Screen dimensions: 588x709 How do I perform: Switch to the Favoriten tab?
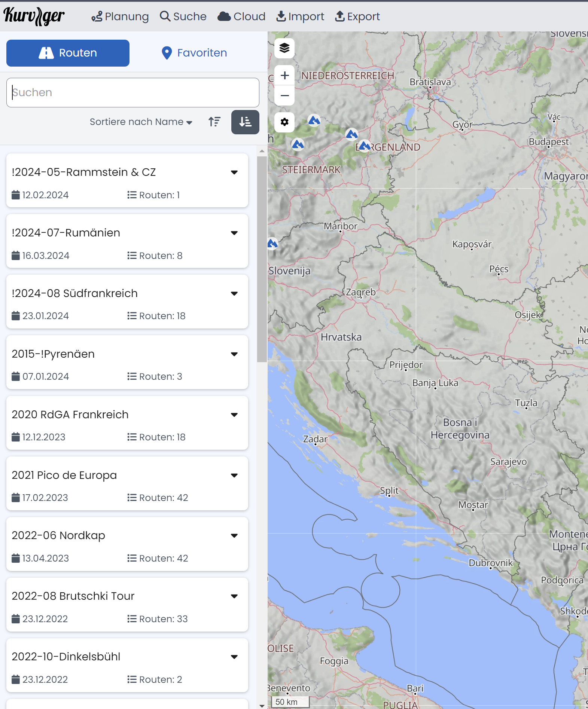coord(194,53)
